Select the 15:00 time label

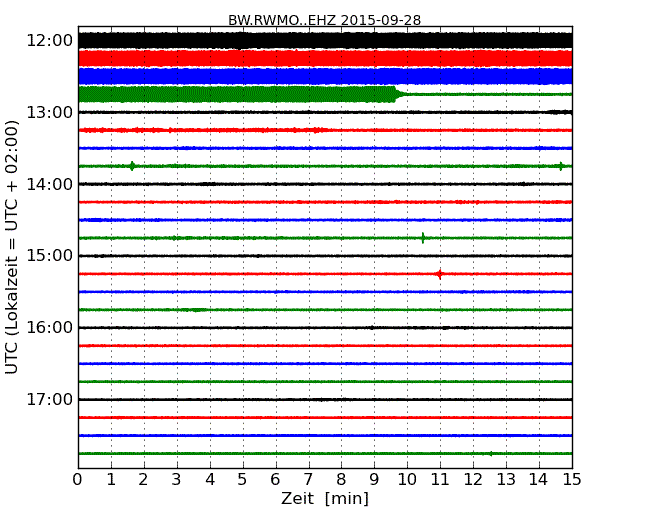49,256
